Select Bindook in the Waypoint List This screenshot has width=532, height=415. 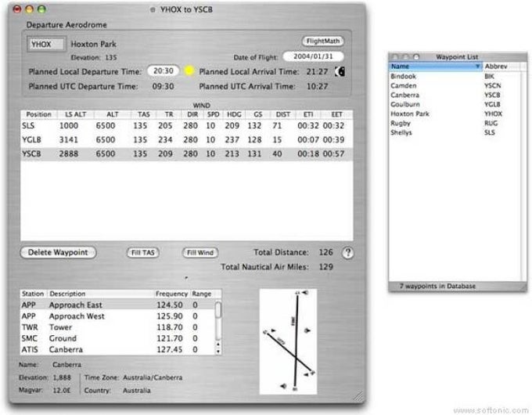(455, 77)
